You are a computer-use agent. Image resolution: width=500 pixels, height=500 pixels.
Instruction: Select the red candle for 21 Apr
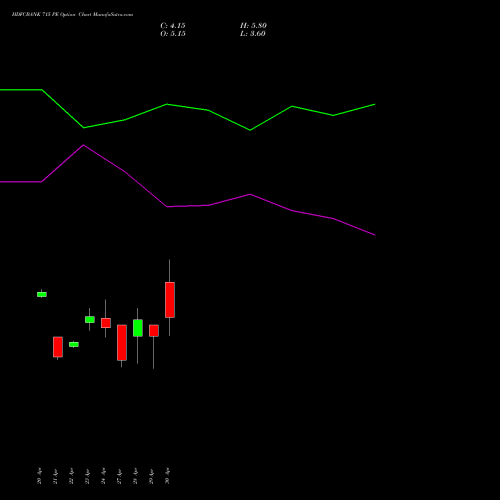[x=58, y=347]
